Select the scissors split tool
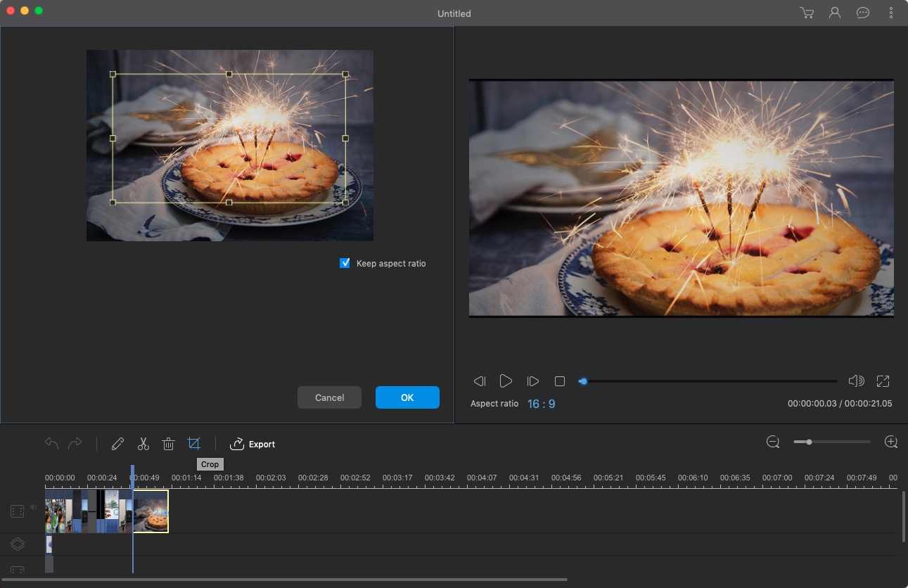Image resolution: width=908 pixels, height=588 pixels. coord(143,444)
